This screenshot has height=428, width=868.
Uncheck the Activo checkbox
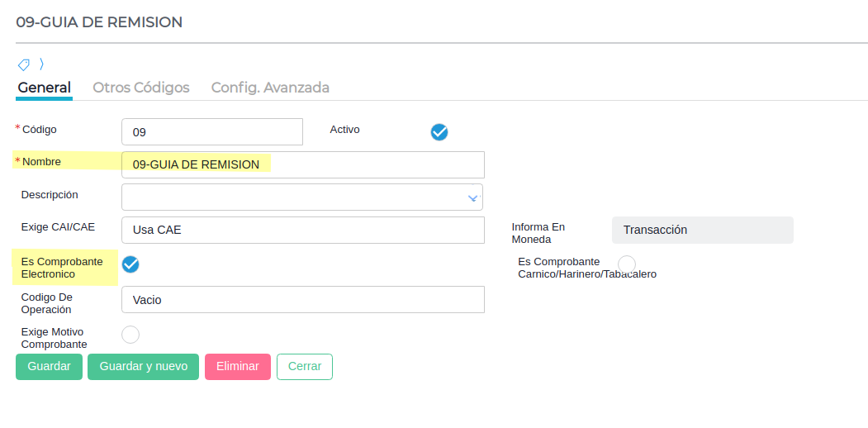pyautogui.click(x=439, y=132)
